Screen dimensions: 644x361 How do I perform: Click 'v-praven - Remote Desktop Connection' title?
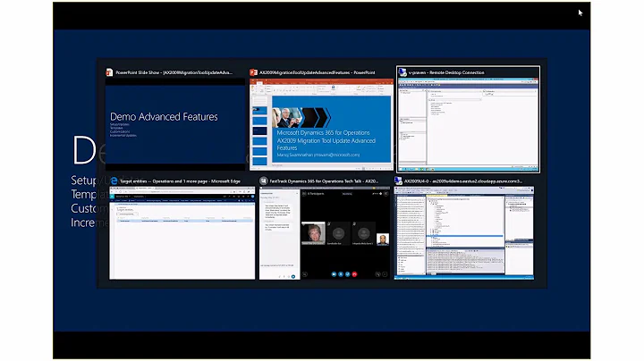446,72
